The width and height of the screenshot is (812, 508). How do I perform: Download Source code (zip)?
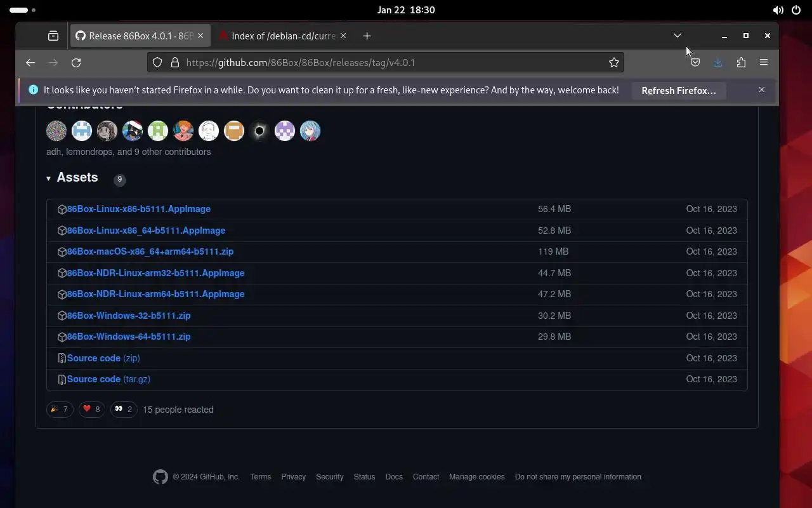(103, 358)
